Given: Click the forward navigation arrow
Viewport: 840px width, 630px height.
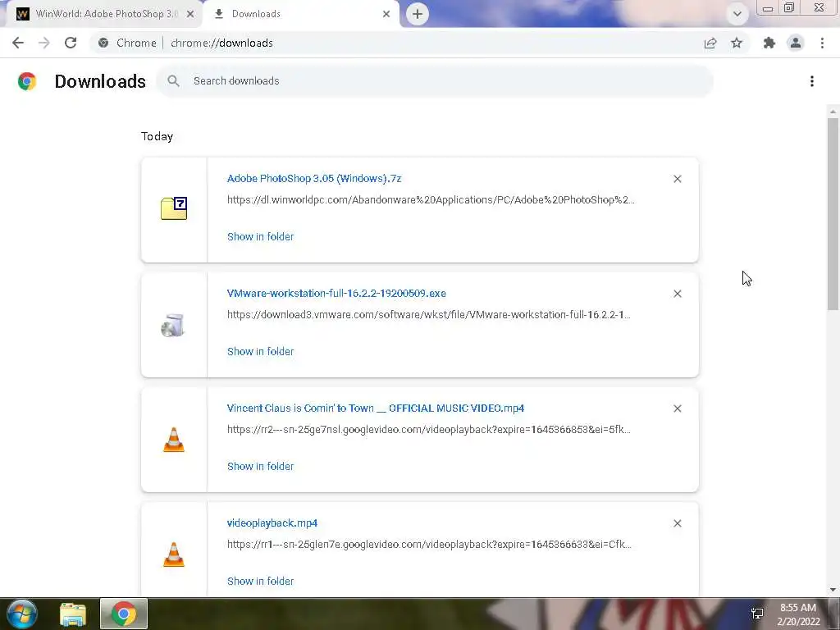Looking at the screenshot, I should (44, 43).
